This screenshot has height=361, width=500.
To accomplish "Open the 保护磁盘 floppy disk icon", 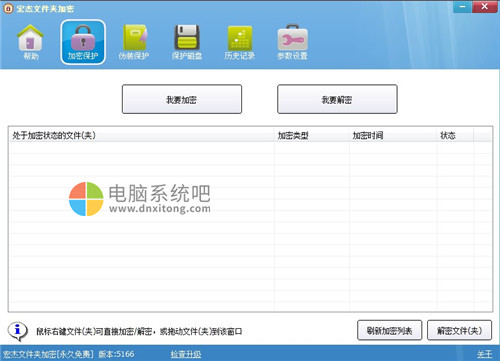I will (x=187, y=42).
